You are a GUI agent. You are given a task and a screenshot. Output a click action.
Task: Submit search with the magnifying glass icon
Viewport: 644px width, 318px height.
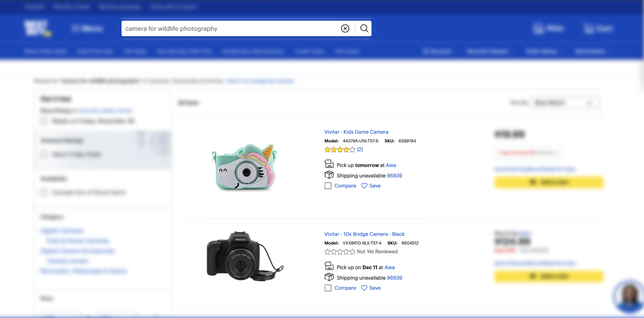click(x=364, y=28)
